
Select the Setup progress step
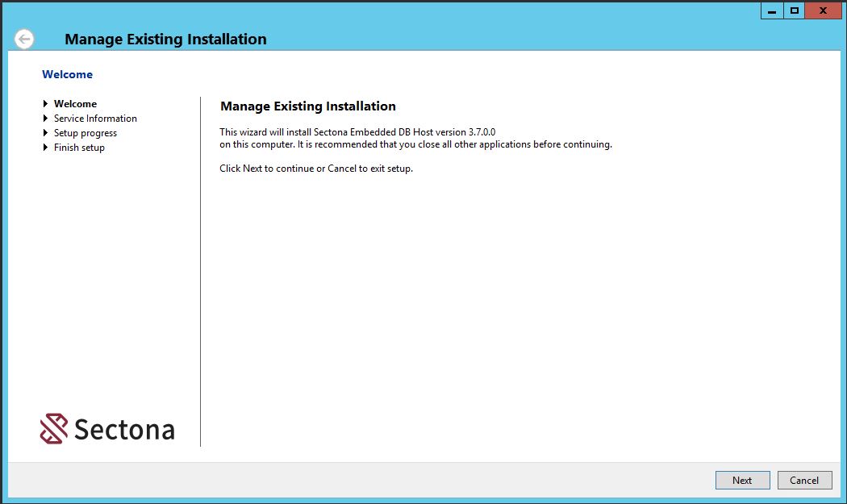(x=86, y=133)
